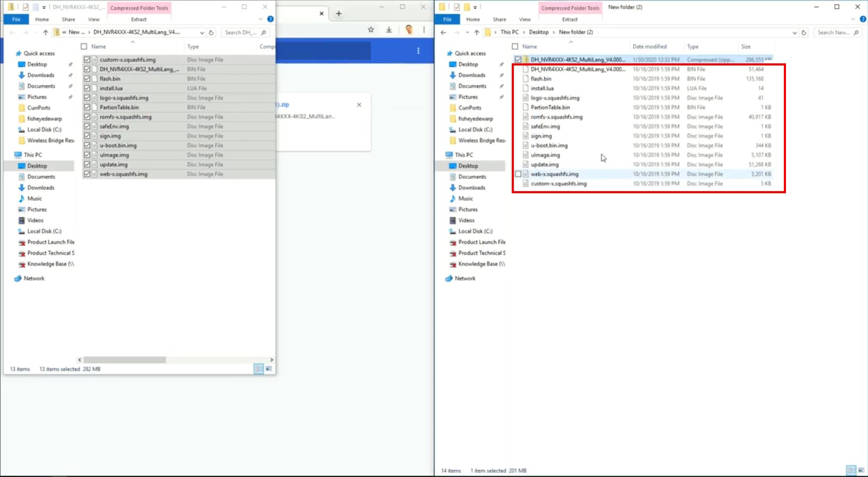Refresh the left Explorer window's address bar
This screenshot has width=868, height=477.
pos(211,32)
